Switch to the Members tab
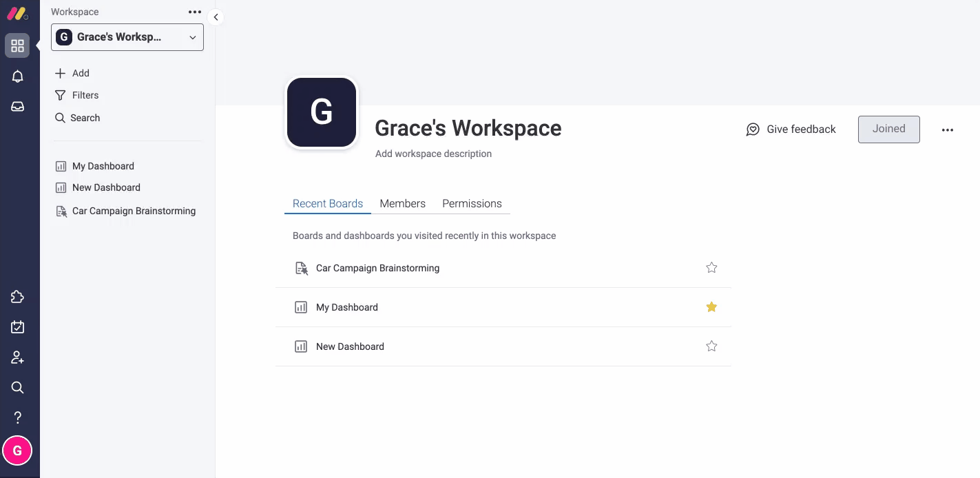Viewport: 980px width, 478px height. [x=403, y=204]
